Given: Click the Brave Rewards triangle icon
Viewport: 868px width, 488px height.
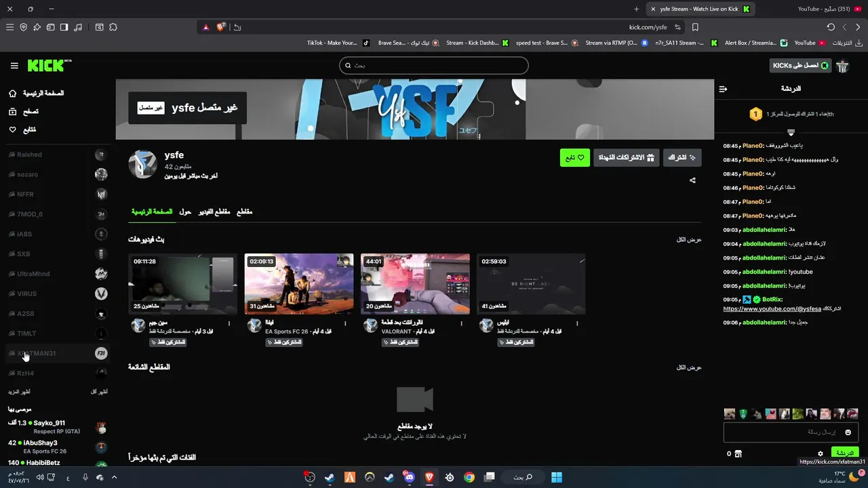Looking at the screenshot, I should click(206, 27).
